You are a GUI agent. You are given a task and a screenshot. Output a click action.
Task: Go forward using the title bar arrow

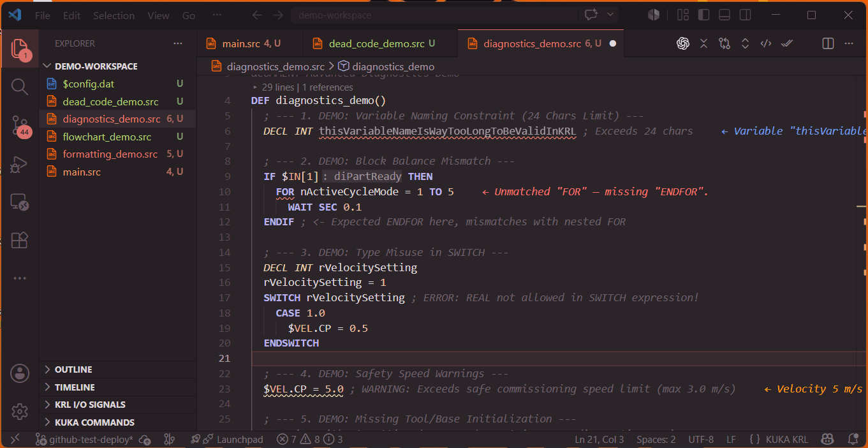[277, 15]
